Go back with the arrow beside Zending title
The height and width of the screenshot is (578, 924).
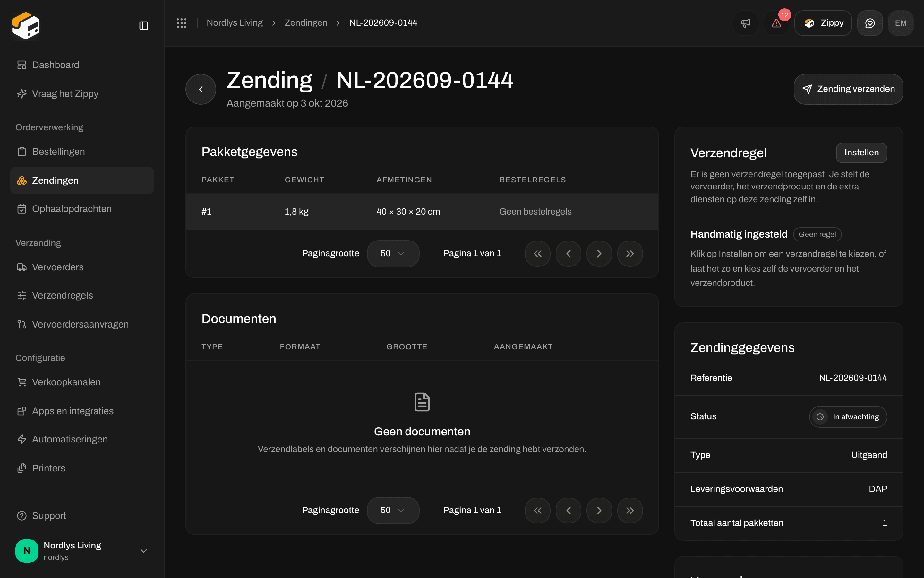pyautogui.click(x=201, y=89)
